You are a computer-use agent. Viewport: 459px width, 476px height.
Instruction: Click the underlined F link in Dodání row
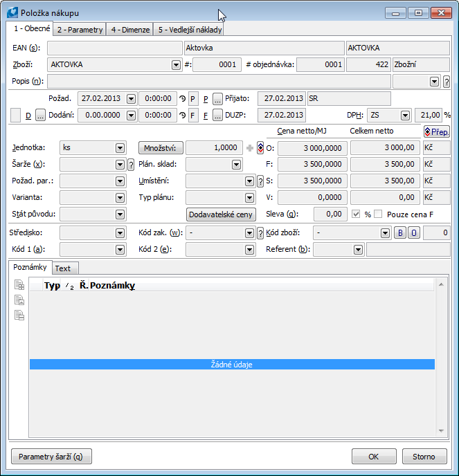pyautogui.click(x=206, y=116)
